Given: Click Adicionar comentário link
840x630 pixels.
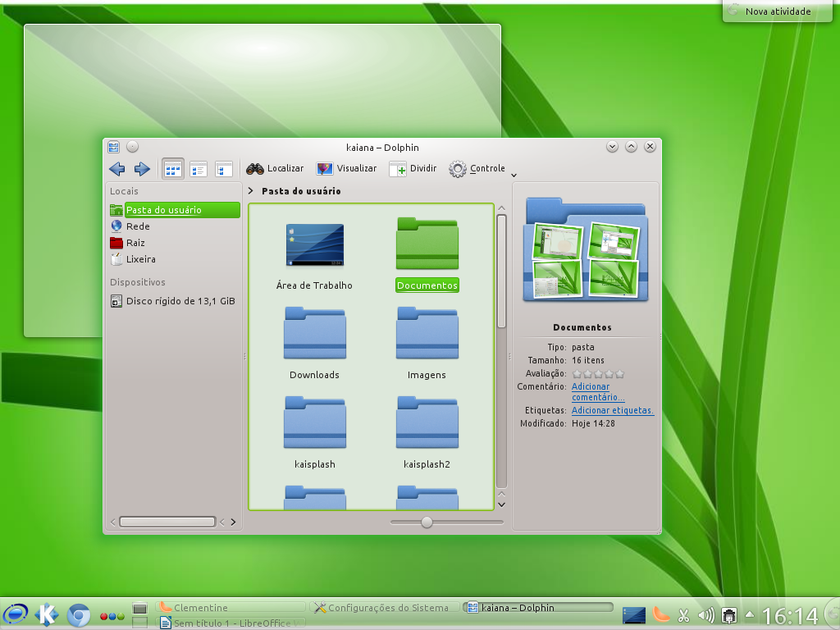Looking at the screenshot, I should pos(597,391).
